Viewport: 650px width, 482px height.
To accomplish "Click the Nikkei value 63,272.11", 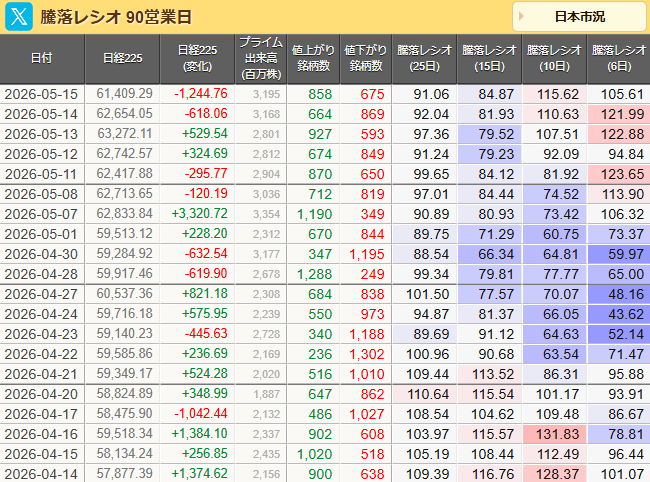I will [x=124, y=133].
